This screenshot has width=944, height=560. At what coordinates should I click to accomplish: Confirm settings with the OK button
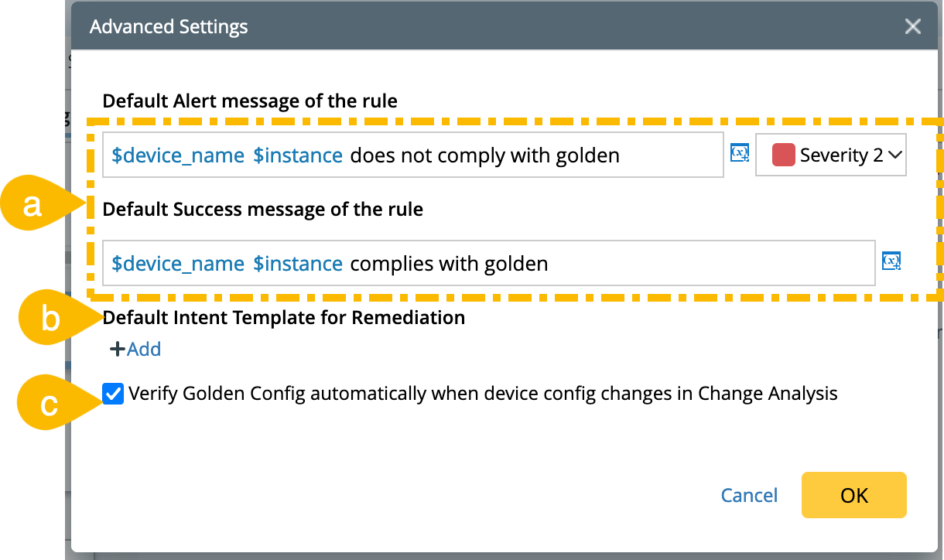tap(853, 495)
